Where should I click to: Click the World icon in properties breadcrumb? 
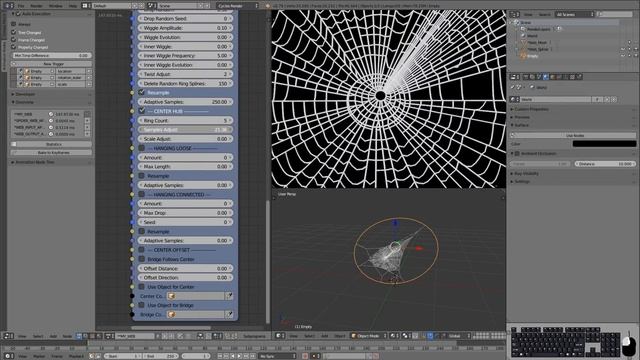(x=531, y=87)
